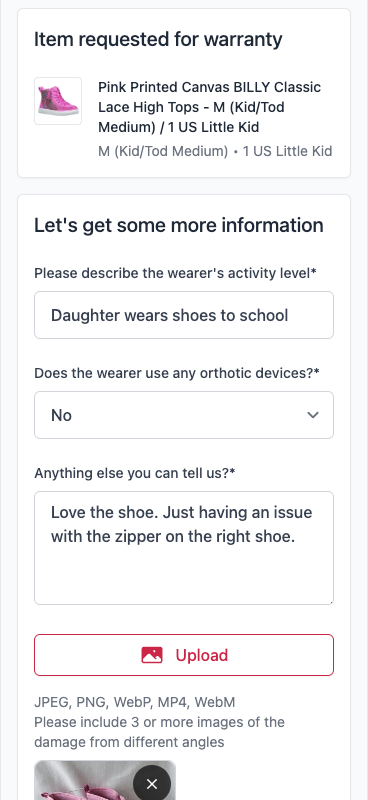
Task: Click the wearer's activity level label
Action: [175, 273]
